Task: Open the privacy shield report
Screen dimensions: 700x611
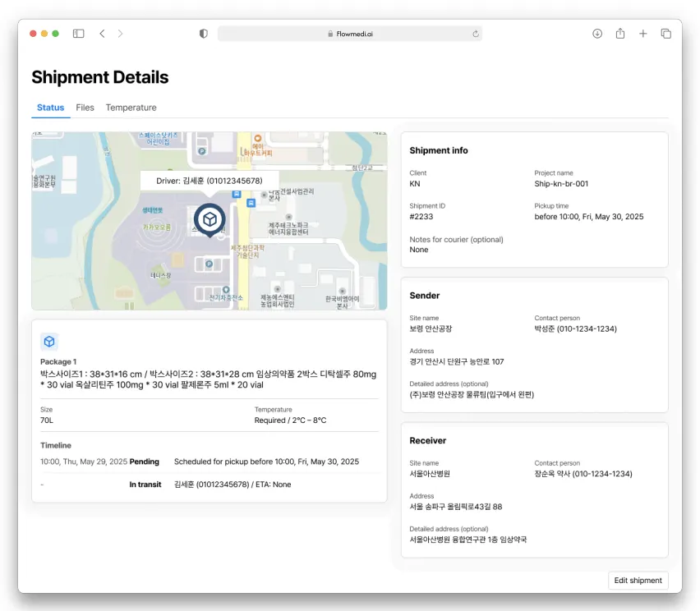Action: coord(204,34)
